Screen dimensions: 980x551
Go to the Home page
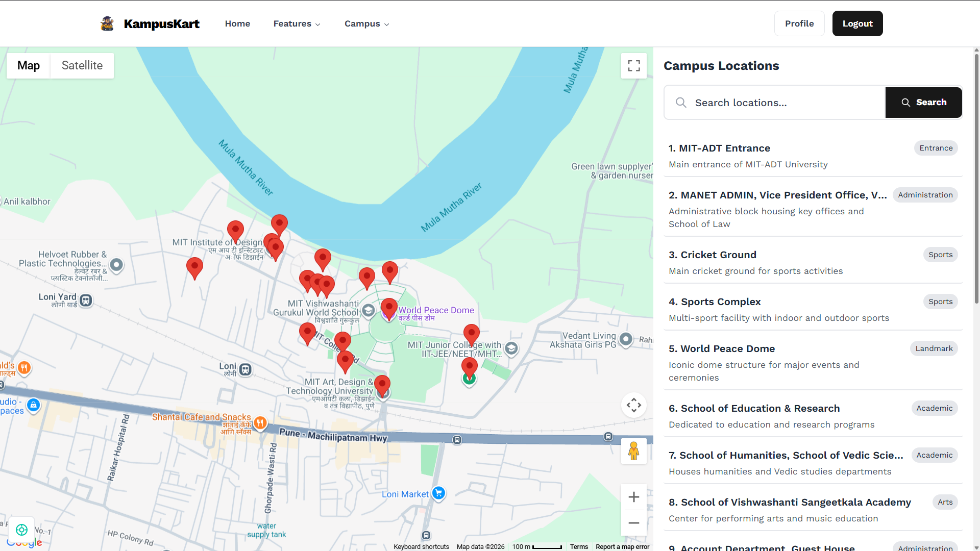(237, 23)
